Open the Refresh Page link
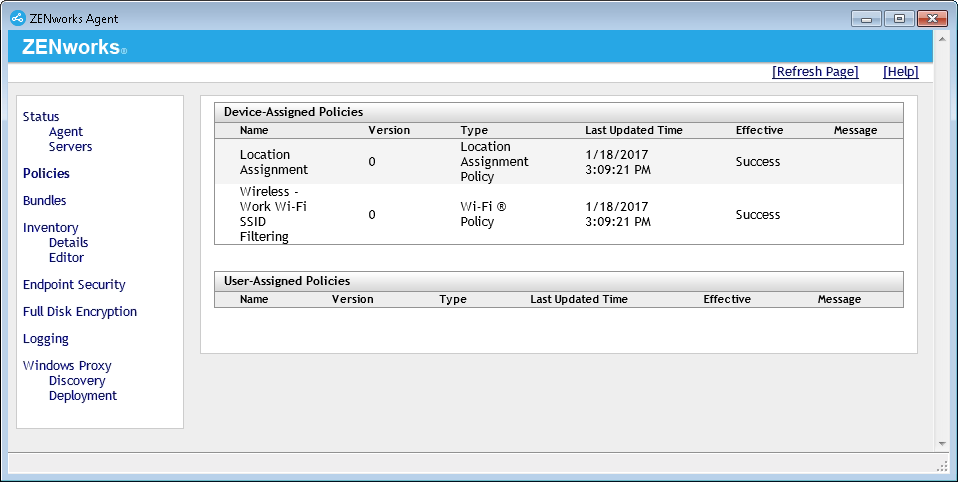The image size is (958, 482). pyautogui.click(x=815, y=71)
